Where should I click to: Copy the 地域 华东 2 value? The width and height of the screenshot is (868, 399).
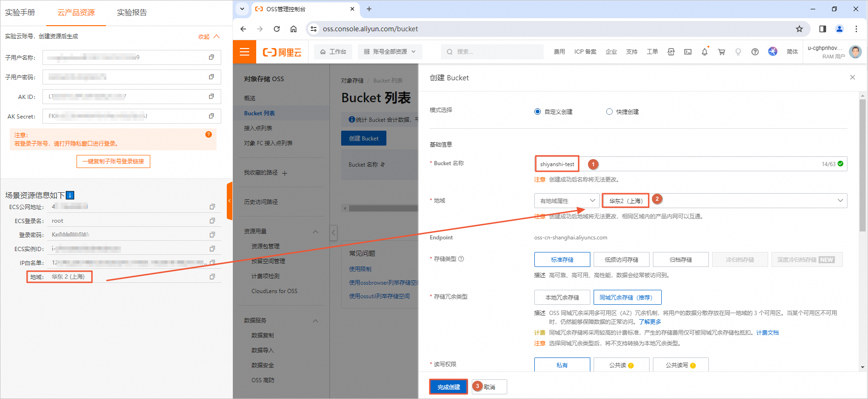(x=212, y=277)
